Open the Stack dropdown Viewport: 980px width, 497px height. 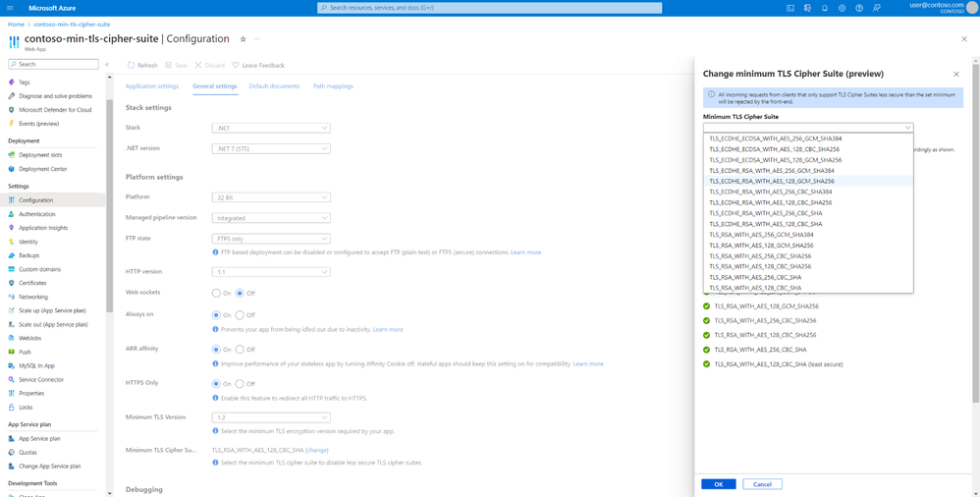click(x=271, y=128)
